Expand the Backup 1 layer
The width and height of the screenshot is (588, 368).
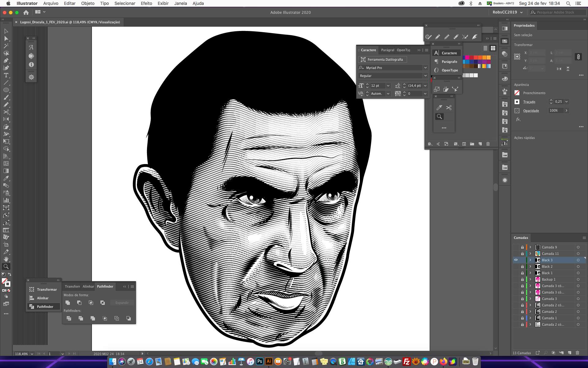(x=530, y=279)
